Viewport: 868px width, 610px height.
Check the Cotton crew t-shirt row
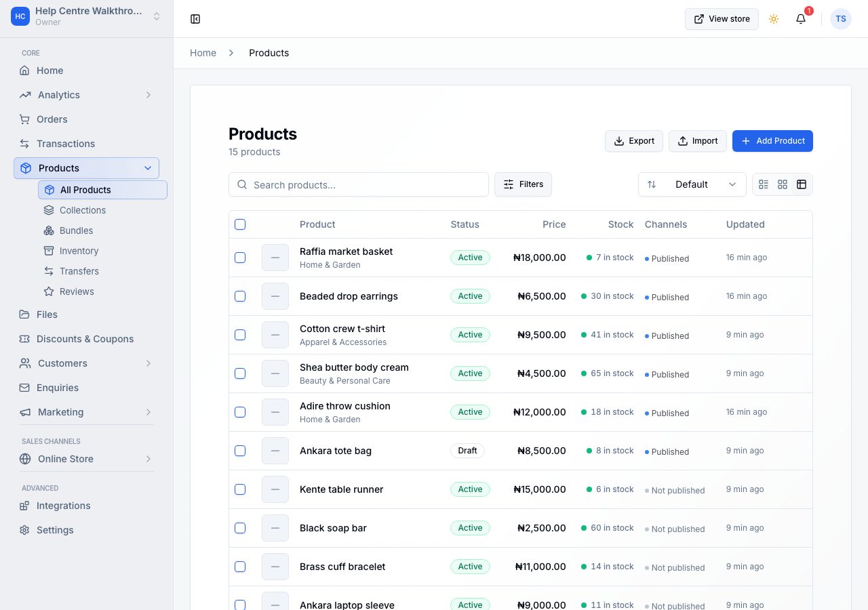tap(240, 335)
